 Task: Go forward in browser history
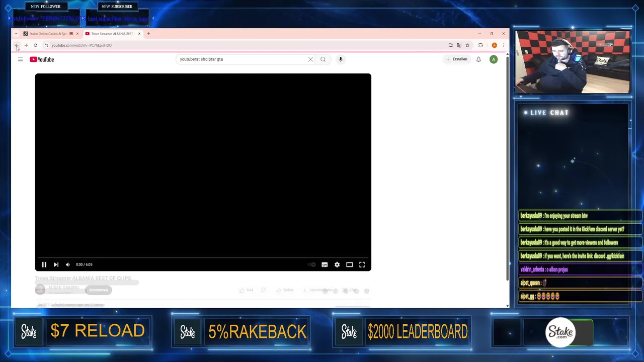coord(26,45)
